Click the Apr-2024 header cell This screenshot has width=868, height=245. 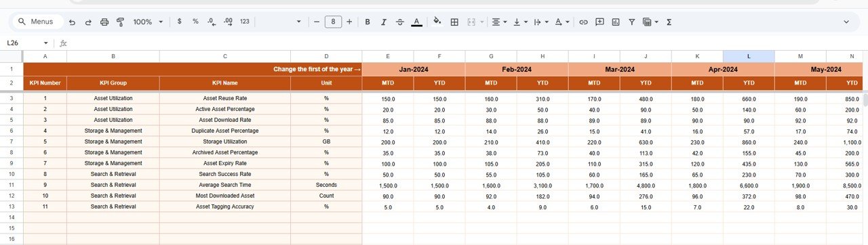723,69
